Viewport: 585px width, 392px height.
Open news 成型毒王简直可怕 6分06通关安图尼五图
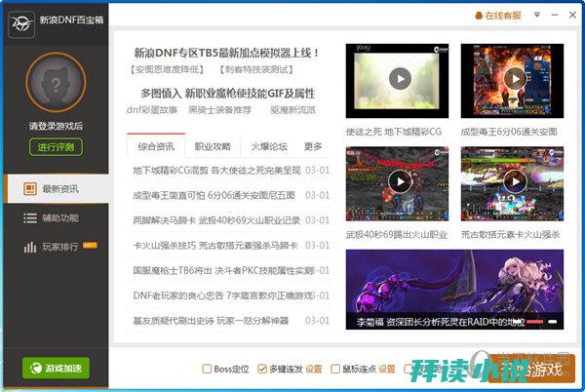214,195
